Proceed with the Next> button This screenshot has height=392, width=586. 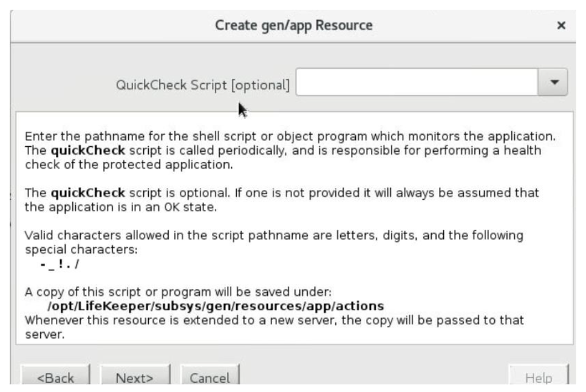135,377
